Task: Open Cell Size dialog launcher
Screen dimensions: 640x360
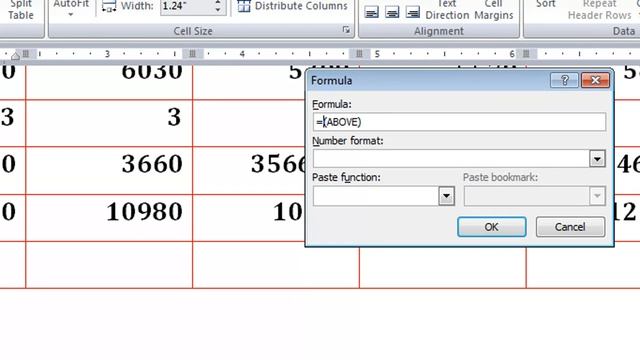Action: pos(346,30)
